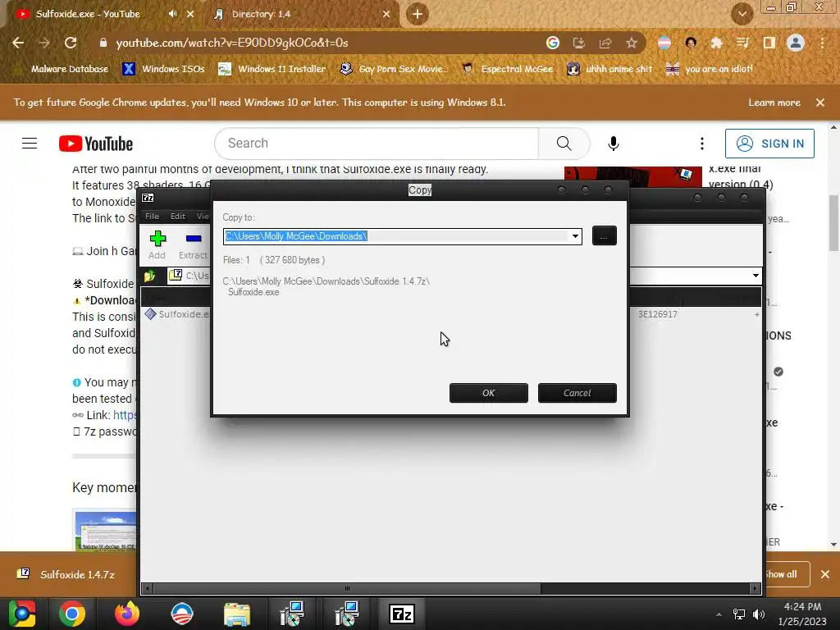Reload the YouTube page

[71, 43]
